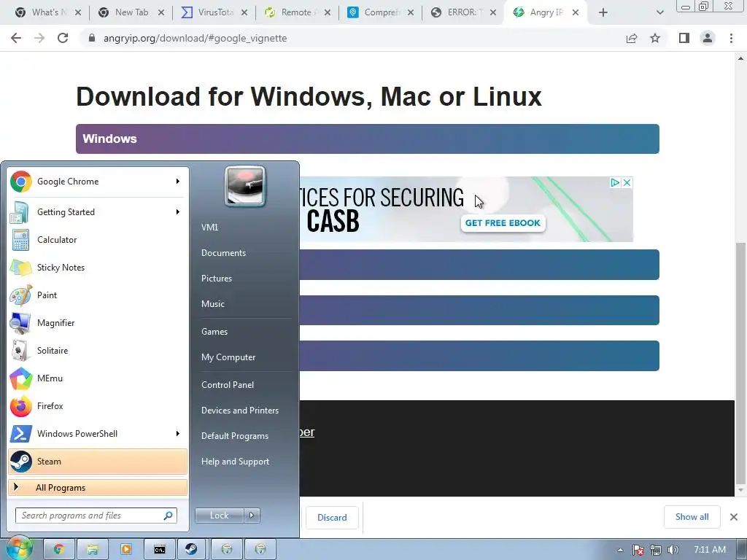Launch MEmu from Start menu
Image resolution: width=747 pixels, height=560 pixels.
pos(98,378)
